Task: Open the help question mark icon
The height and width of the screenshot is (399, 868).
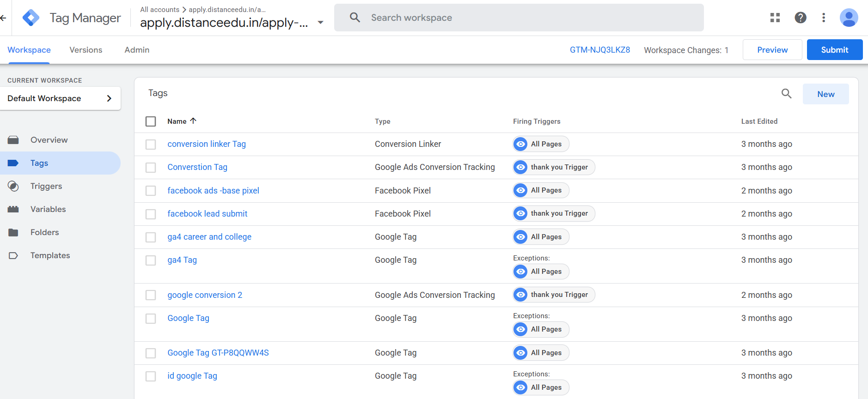Action: 800,18
